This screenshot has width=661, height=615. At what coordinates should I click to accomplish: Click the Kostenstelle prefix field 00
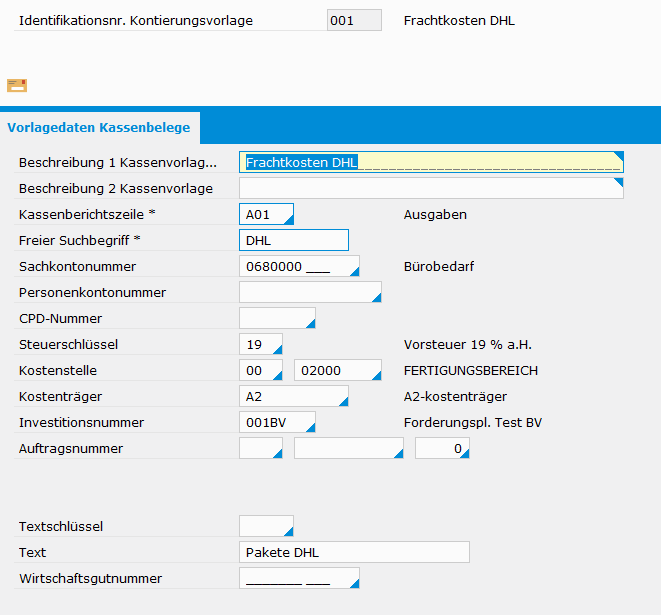[261, 370]
